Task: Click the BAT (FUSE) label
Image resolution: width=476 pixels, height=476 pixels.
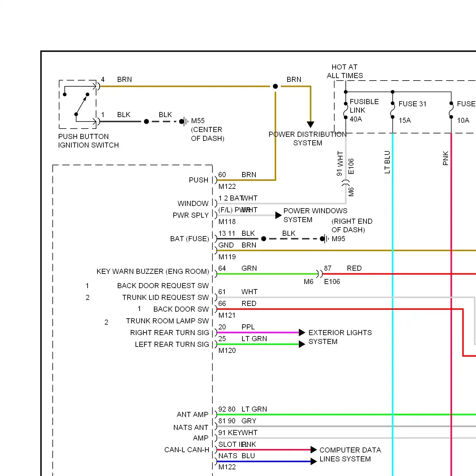Action: click(189, 239)
